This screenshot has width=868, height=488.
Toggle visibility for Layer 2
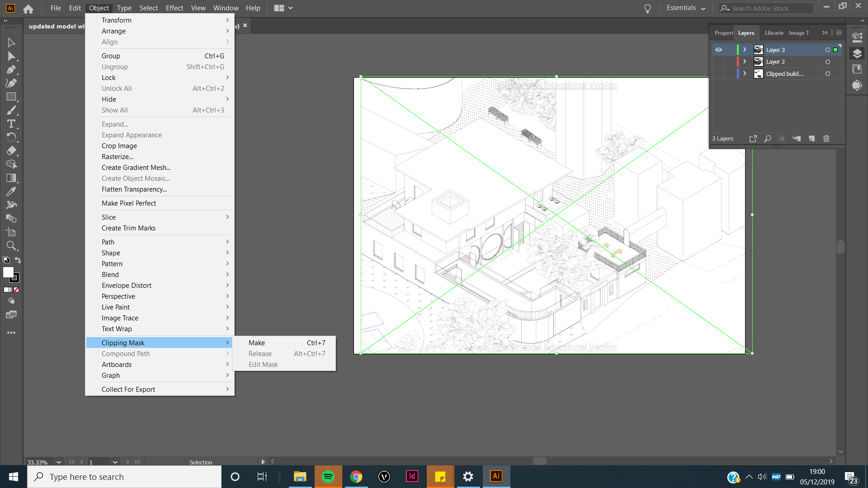coord(719,61)
